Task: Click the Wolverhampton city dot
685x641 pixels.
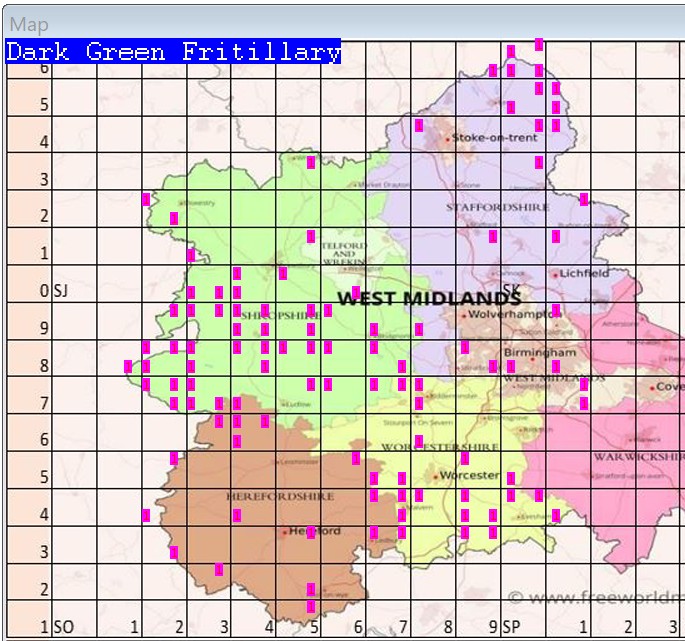Action: tap(464, 316)
